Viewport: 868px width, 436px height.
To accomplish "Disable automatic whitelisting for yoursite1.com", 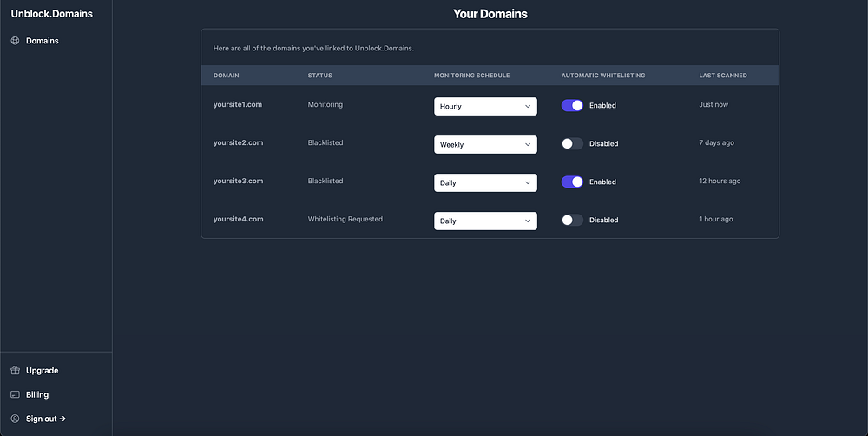I will pyautogui.click(x=572, y=105).
